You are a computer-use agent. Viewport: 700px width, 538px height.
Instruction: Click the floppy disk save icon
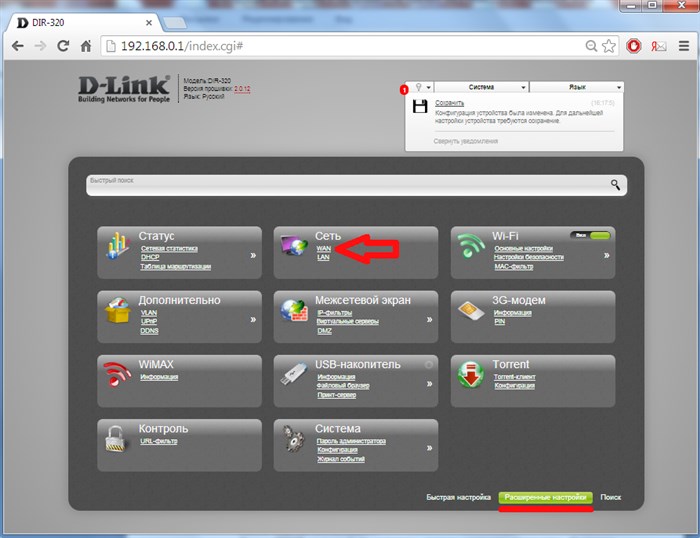point(420,107)
